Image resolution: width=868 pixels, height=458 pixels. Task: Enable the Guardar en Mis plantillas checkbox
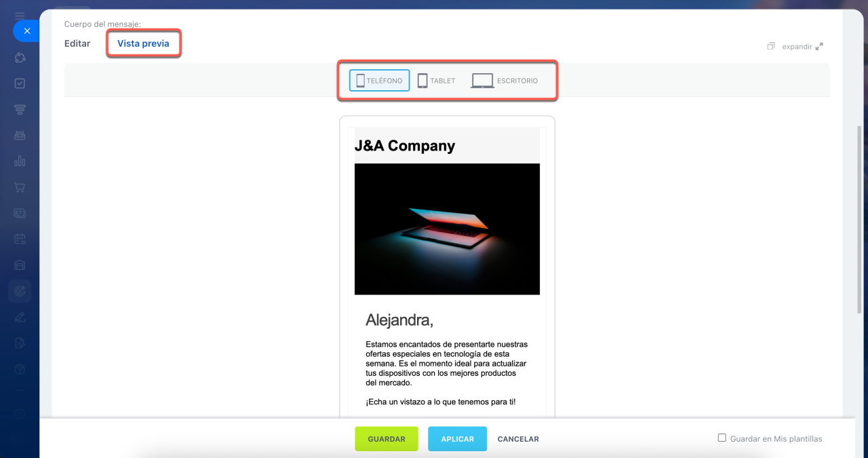[722, 438]
